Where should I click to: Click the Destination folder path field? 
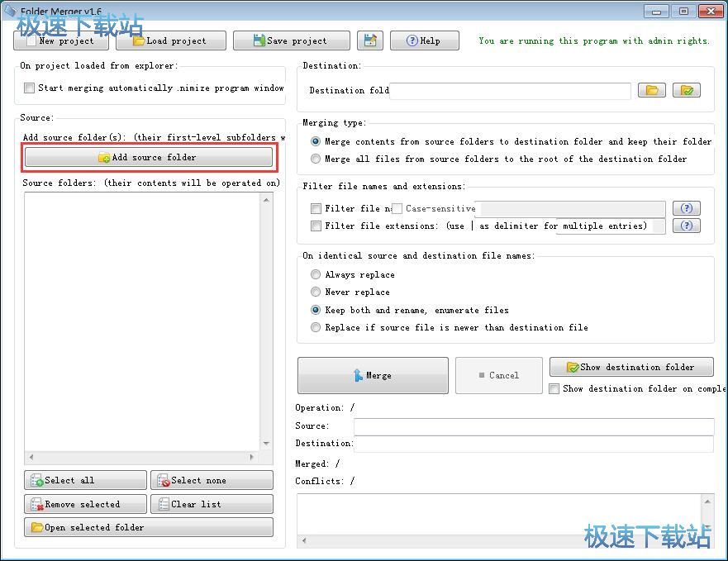tap(510, 91)
